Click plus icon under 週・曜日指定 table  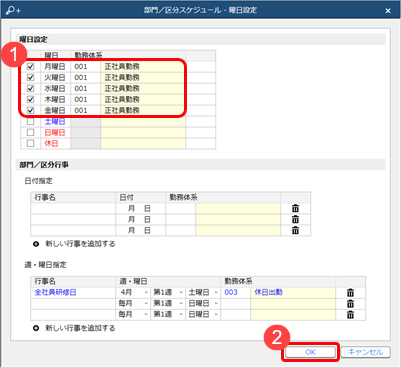[36, 328]
